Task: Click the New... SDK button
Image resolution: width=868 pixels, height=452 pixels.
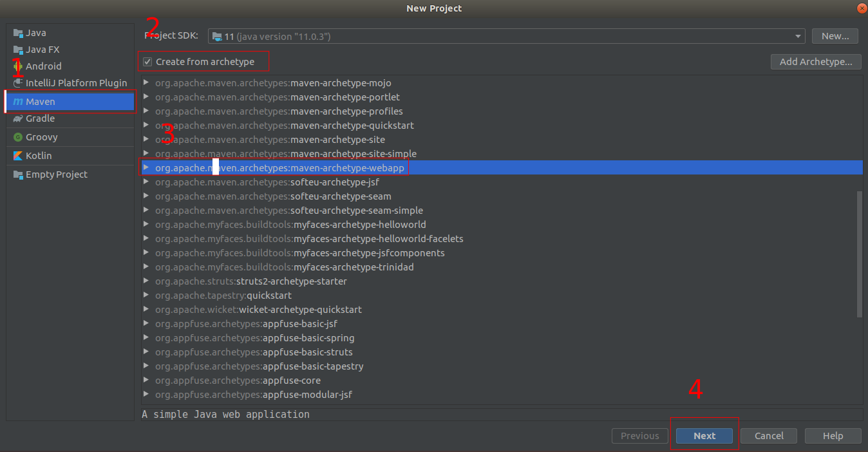Action: [835, 37]
